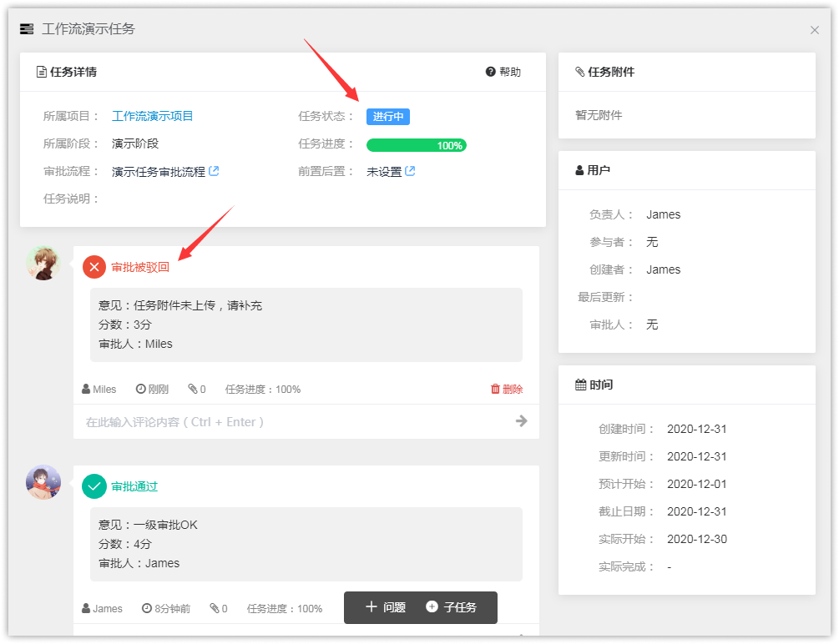Click the comment input field
This screenshot has height=644, width=839.
point(292,421)
